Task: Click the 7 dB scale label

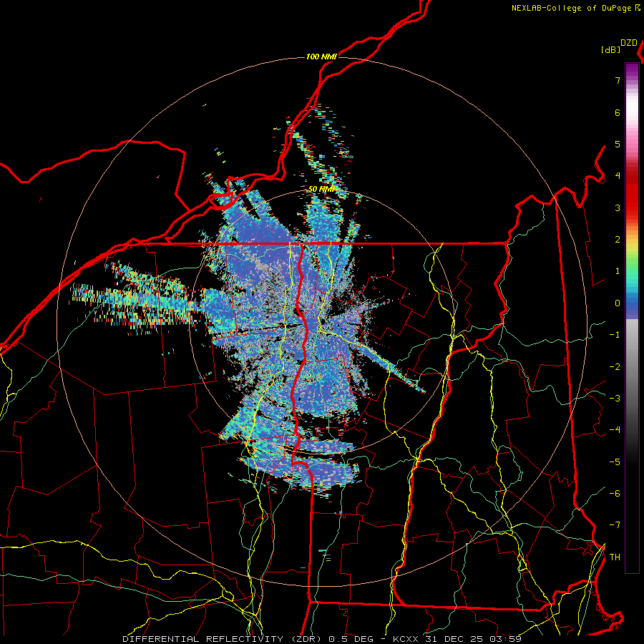Action: coord(618,80)
